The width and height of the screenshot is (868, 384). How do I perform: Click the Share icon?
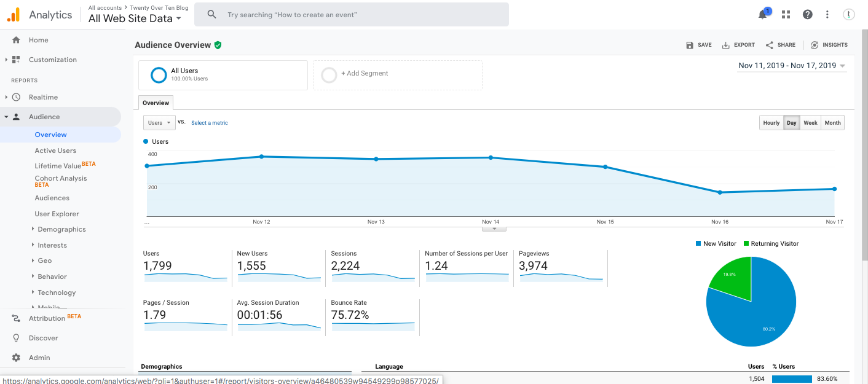pyautogui.click(x=779, y=44)
